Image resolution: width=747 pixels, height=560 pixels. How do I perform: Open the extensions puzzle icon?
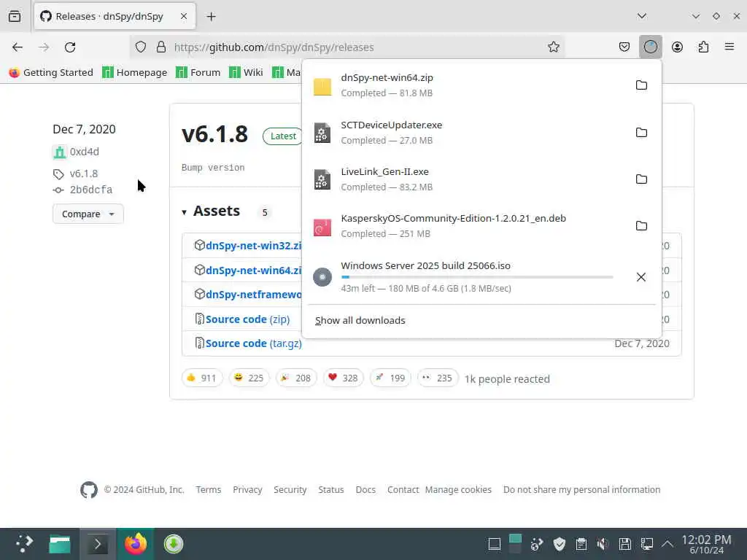(703, 47)
